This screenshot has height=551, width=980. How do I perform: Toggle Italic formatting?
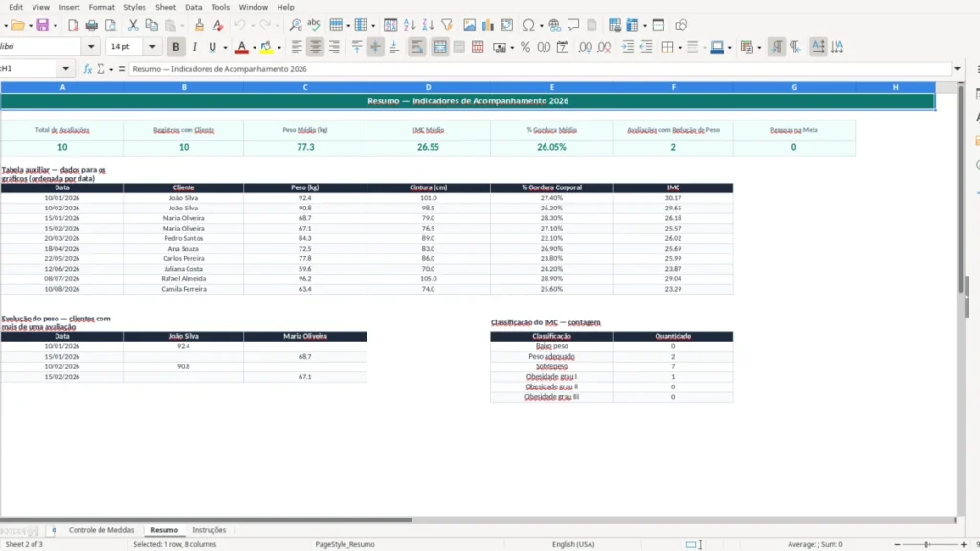194,47
